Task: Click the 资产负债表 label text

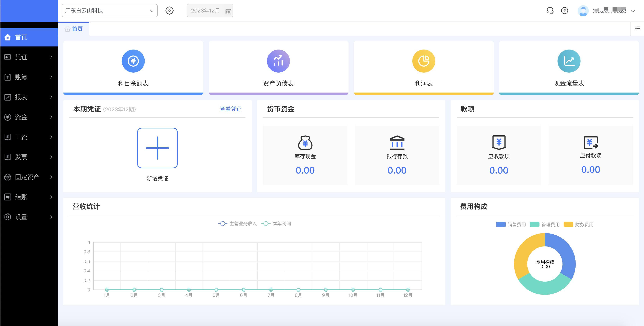Action: pyautogui.click(x=278, y=83)
